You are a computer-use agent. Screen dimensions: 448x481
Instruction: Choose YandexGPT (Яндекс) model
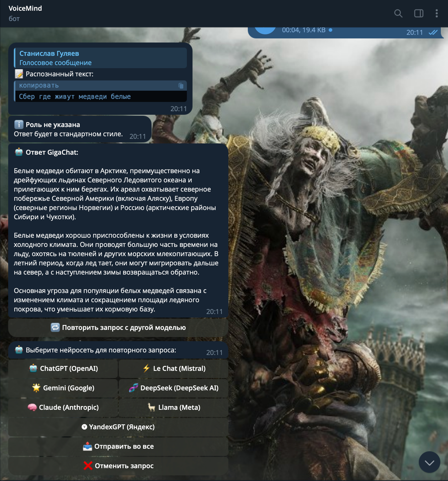pos(118,427)
